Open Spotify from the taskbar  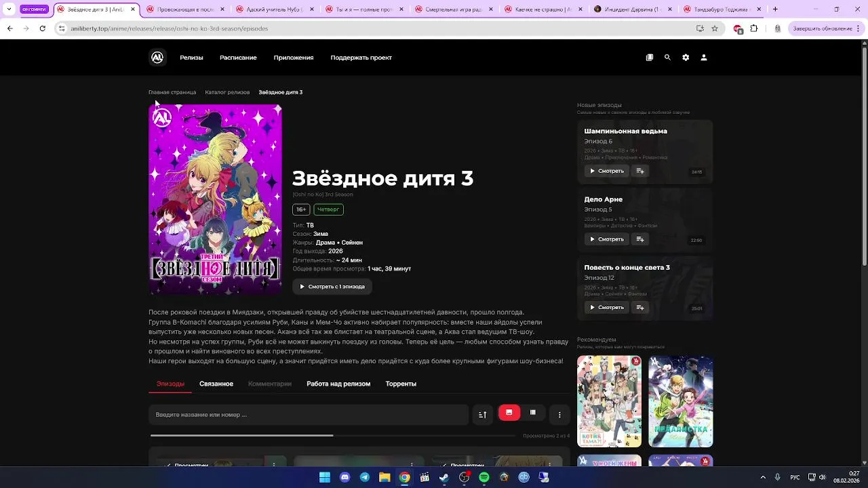484,477
